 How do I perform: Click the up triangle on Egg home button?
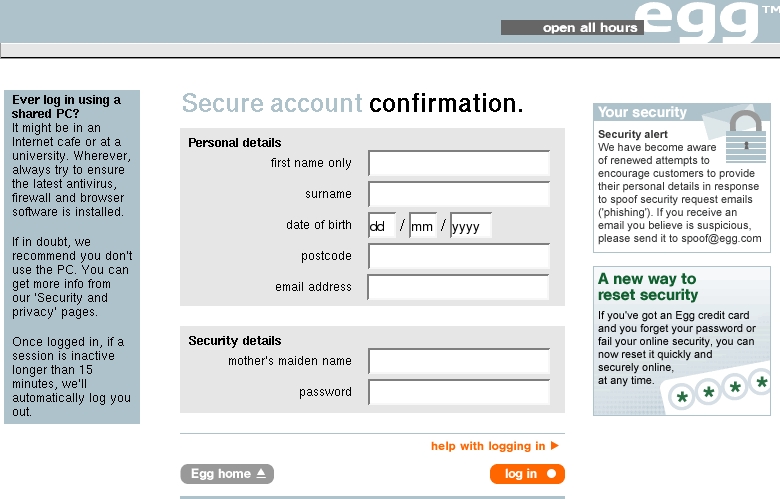(261, 474)
